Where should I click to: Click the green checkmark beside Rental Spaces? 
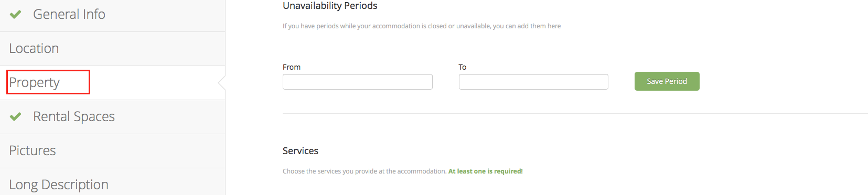point(16,116)
